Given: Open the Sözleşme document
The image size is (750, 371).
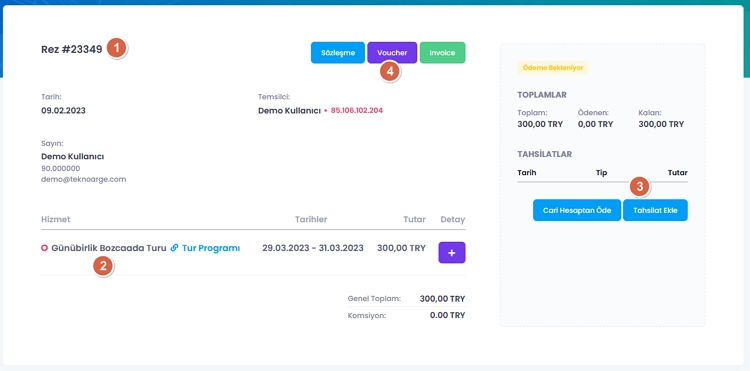Looking at the screenshot, I should (x=338, y=53).
